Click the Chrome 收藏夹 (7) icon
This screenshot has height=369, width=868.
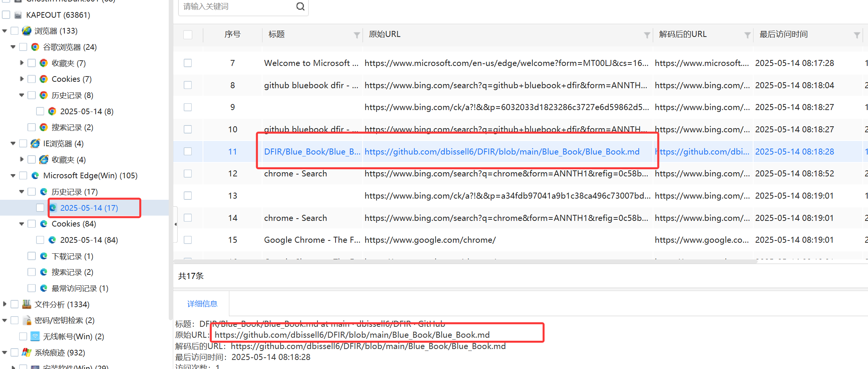point(44,63)
